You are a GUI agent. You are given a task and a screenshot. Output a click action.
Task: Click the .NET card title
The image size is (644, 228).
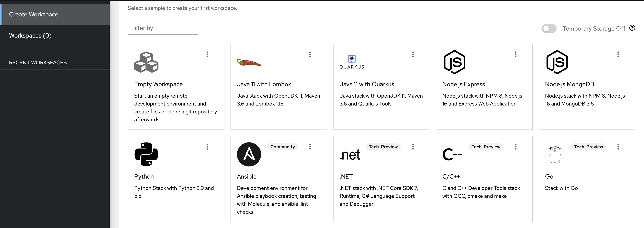tap(346, 176)
